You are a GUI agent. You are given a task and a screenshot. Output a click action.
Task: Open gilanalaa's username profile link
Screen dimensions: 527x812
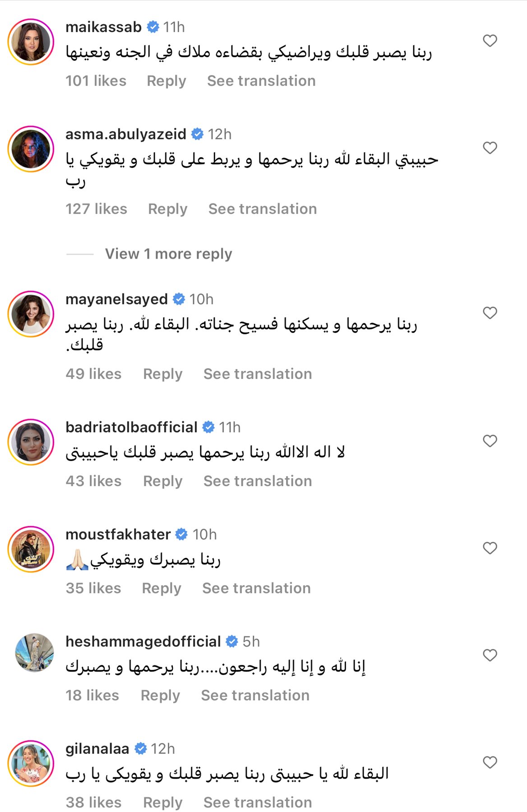point(97,749)
